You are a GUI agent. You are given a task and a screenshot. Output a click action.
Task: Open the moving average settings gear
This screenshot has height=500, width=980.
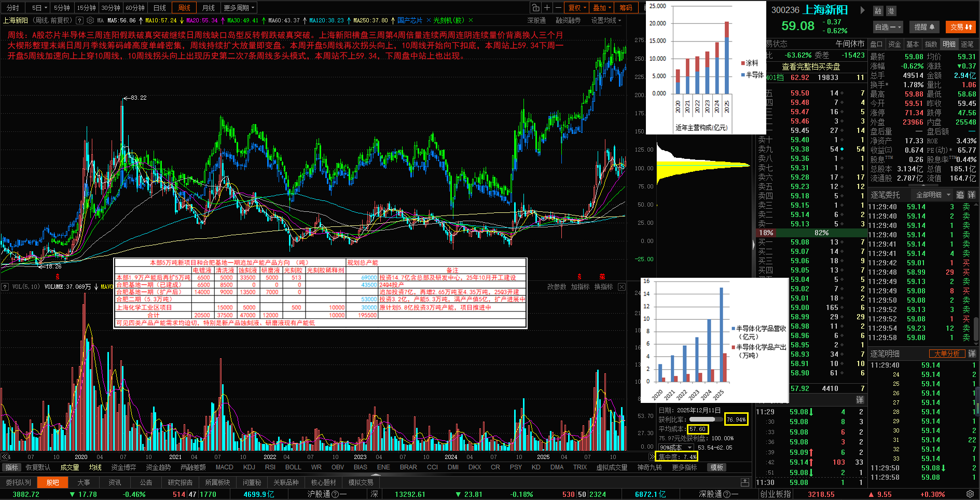click(90, 21)
